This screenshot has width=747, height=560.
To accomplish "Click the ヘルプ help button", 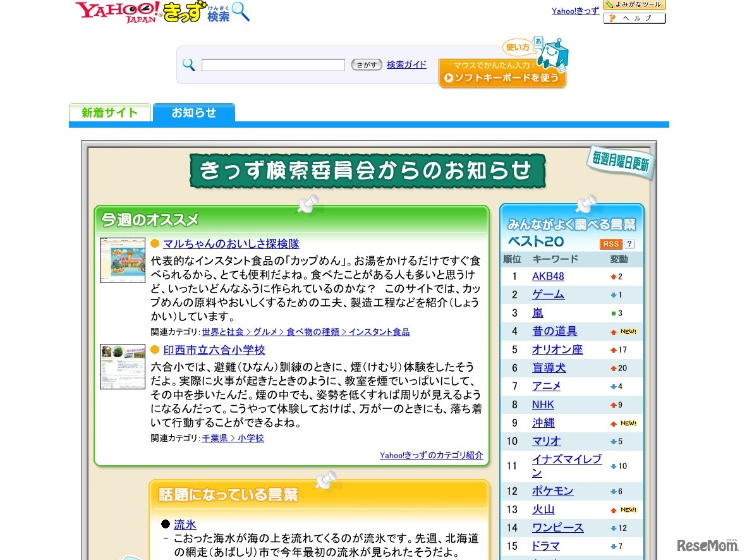I will pos(633,18).
